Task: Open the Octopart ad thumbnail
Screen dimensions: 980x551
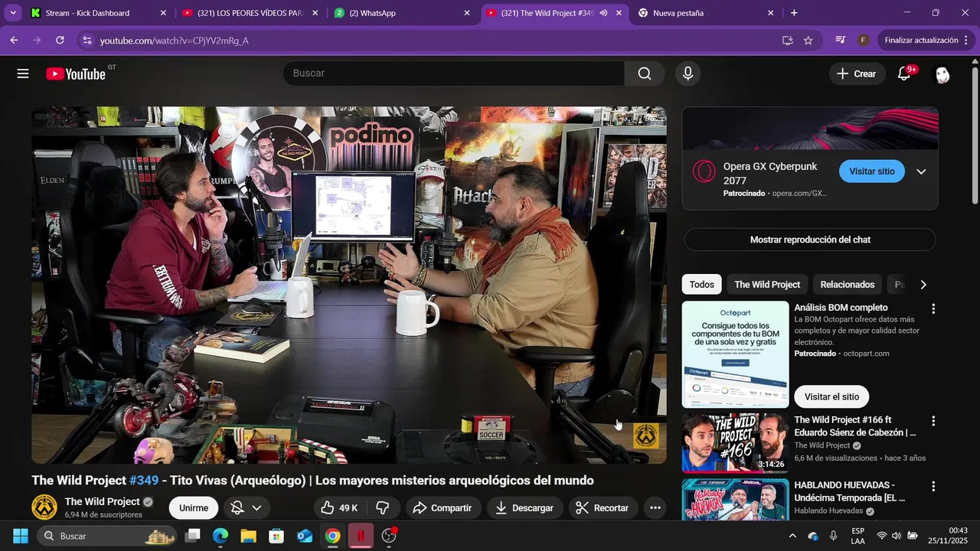Action: 735,354
